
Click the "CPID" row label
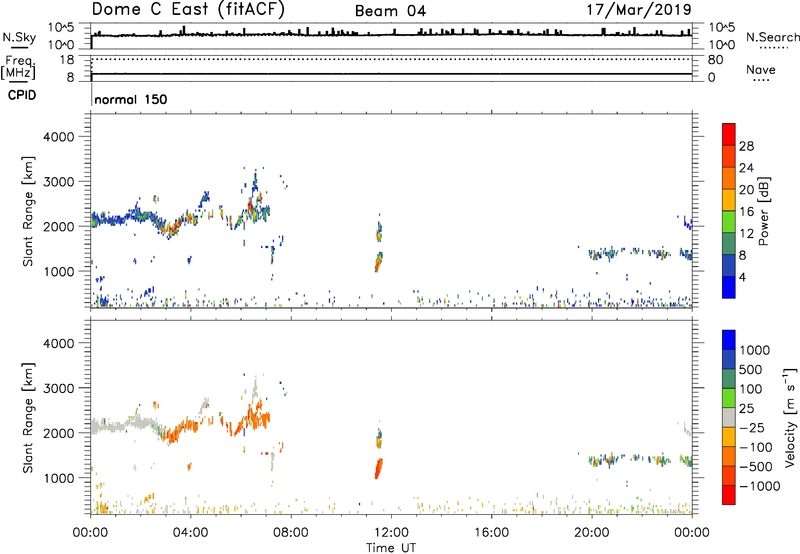point(22,95)
